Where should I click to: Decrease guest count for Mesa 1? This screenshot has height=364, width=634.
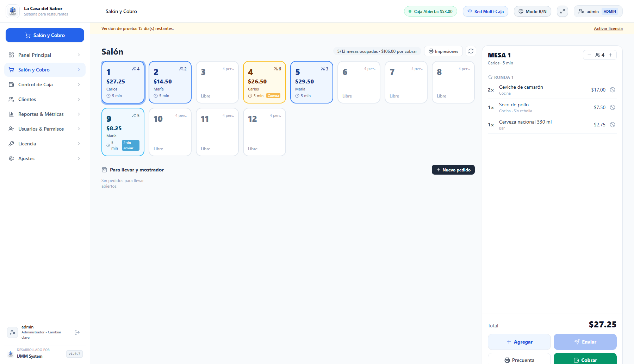click(589, 55)
